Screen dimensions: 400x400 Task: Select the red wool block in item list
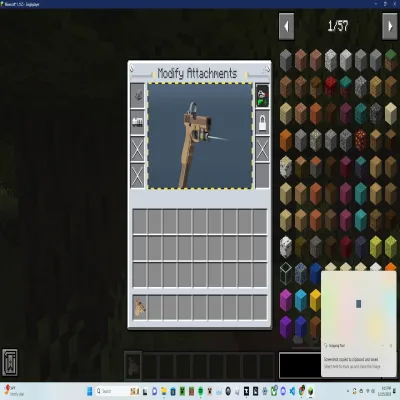(x=331, y=87)
